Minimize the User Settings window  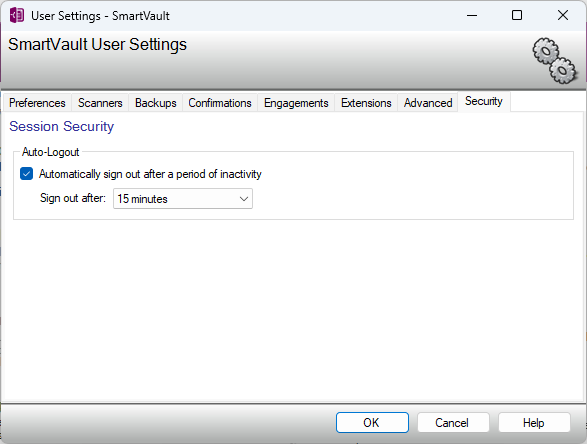point(472,16)
